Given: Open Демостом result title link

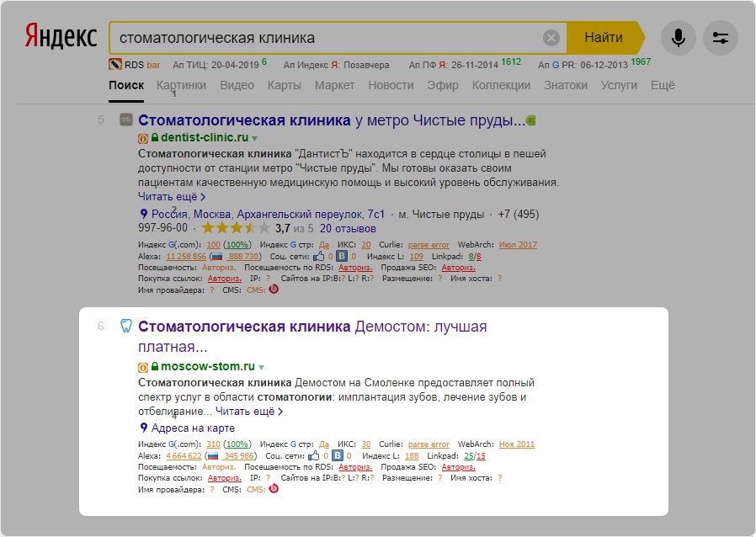Looking at the screenshot, I should (312, 337).
